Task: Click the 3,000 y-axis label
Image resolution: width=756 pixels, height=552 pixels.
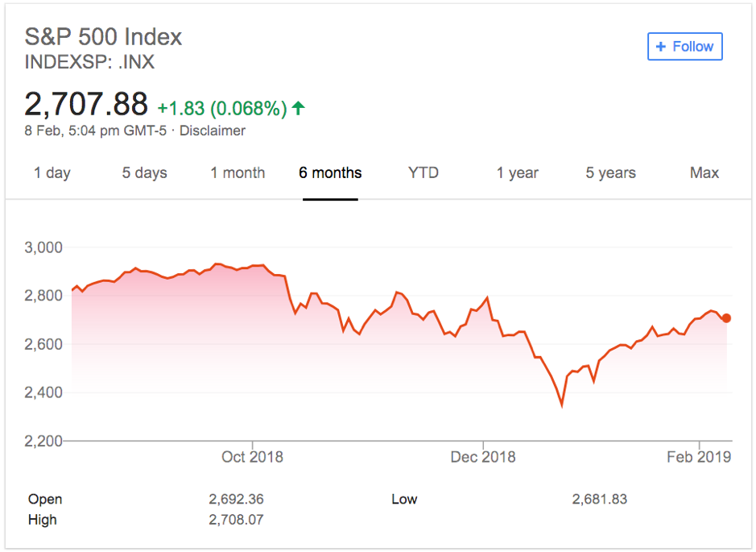Action: [43, 247]
